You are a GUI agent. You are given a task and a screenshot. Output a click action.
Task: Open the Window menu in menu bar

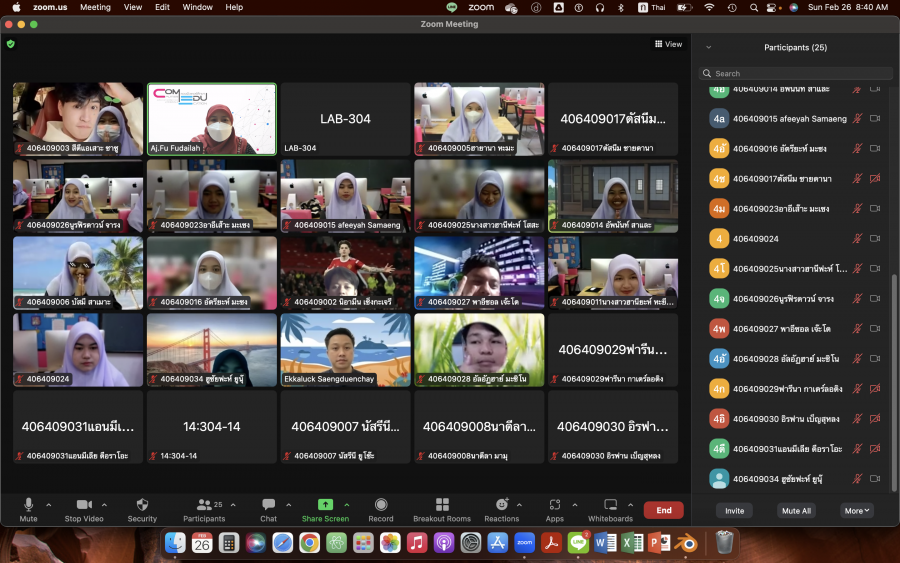pyautogui.click(x=197, y=7)
